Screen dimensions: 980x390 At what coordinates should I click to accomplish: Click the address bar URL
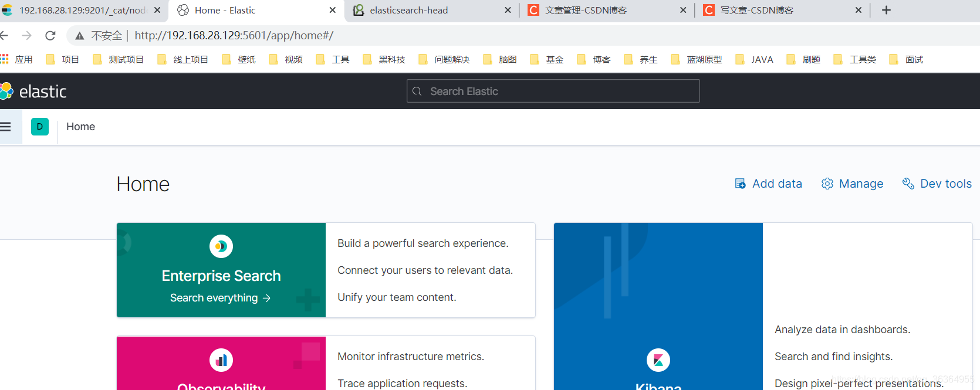coord(234,36)
